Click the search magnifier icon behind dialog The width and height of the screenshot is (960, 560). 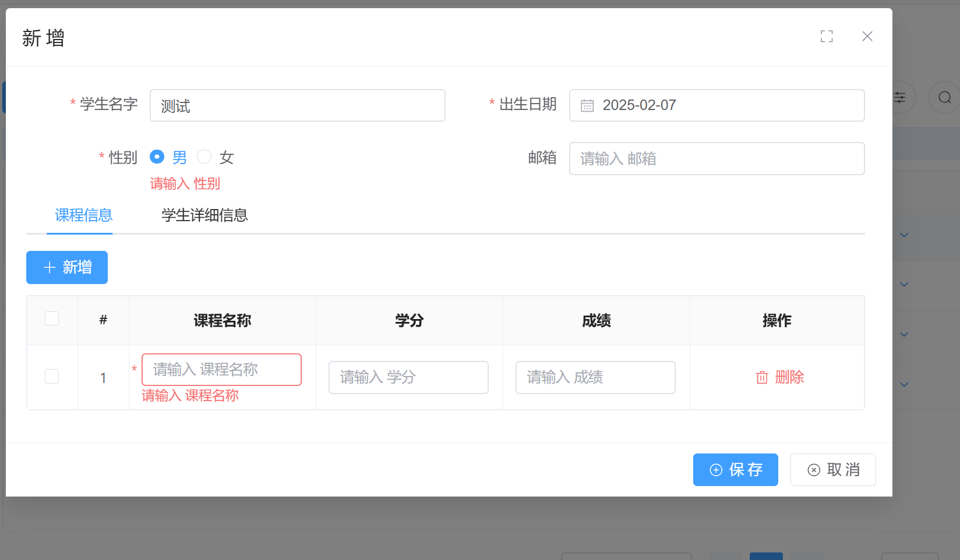point(944,98)
